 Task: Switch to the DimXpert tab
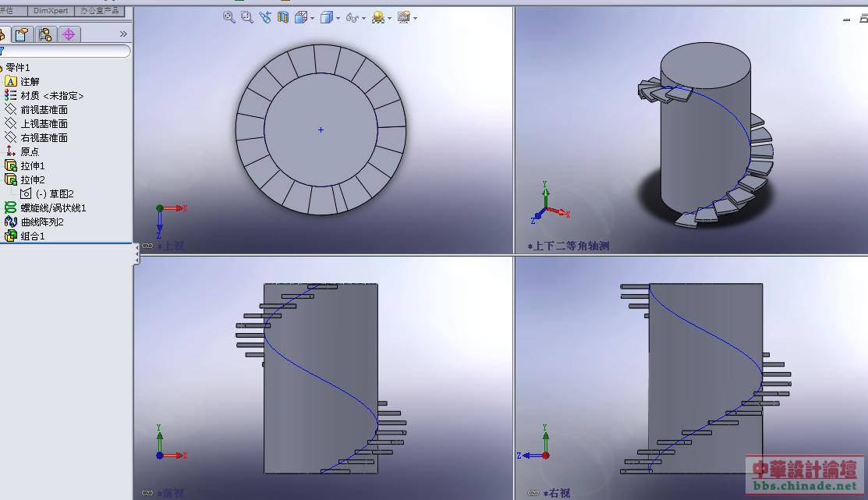click(51, 11)
